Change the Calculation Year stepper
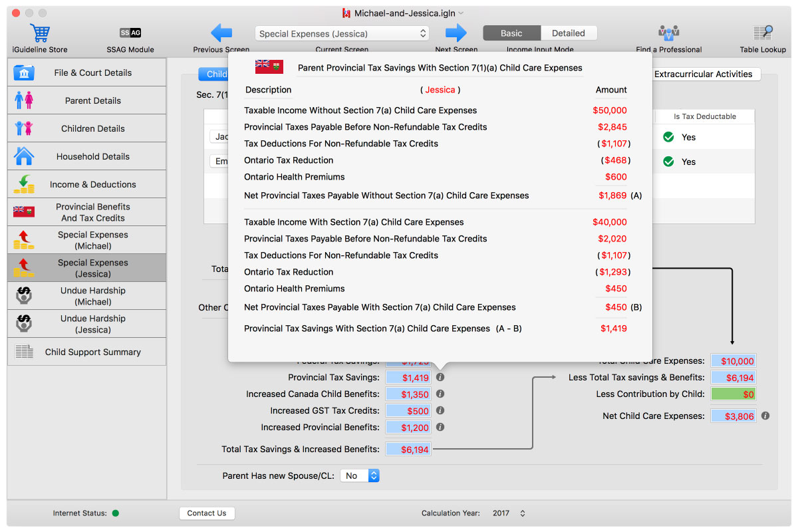Screen dimensions: 798x532 pos(522,513)
